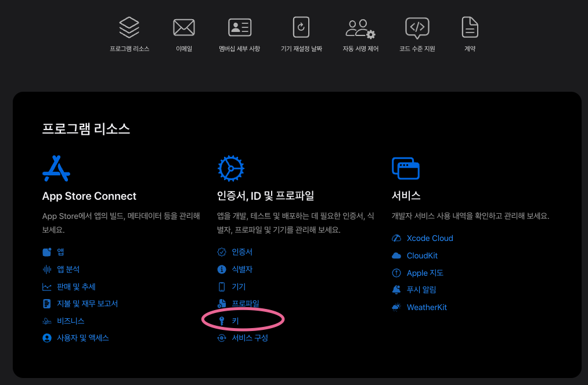
Task: Open the WeatherKit link
Action: 427,307
